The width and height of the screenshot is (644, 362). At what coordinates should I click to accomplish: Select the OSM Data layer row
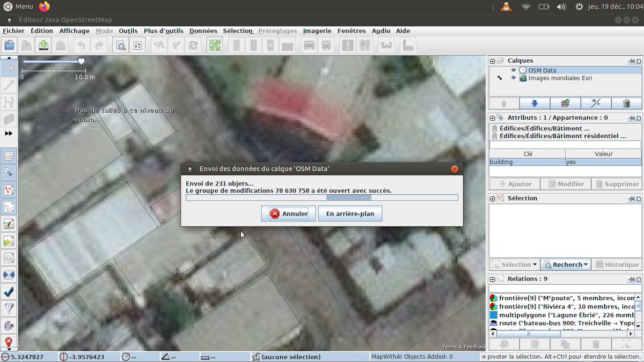(x=565, y=70)
